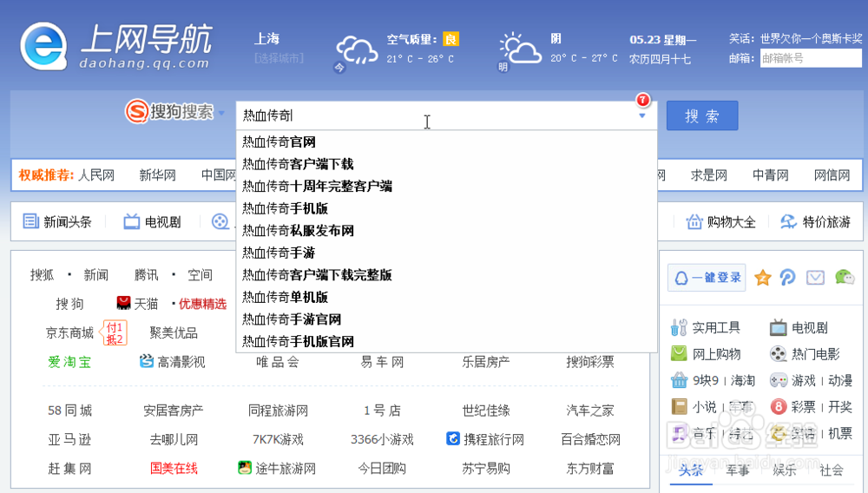Select suggestion 热血传奇手游官网
Screen dimensions: 868x493
(446, 319)
